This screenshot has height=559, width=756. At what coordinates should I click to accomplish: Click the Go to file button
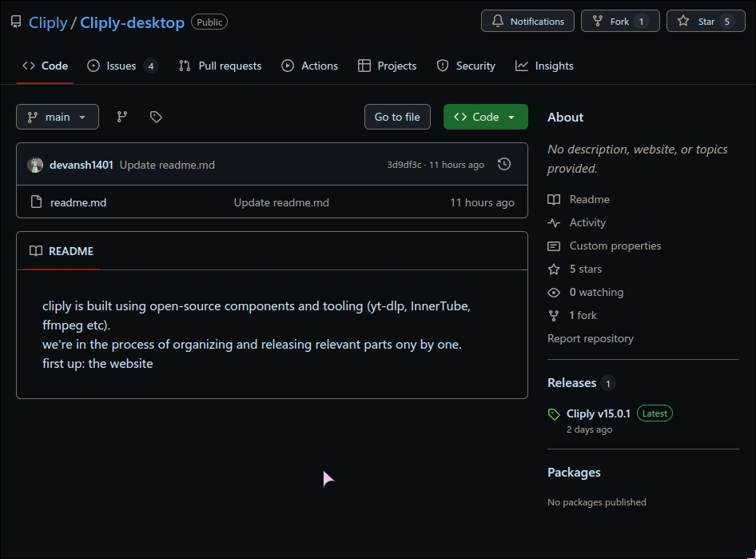[x=397, y=117]
